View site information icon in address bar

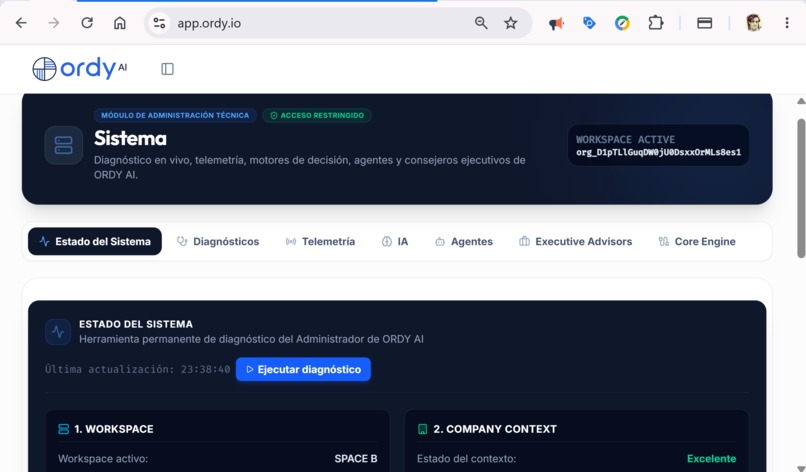coord(159,23)
